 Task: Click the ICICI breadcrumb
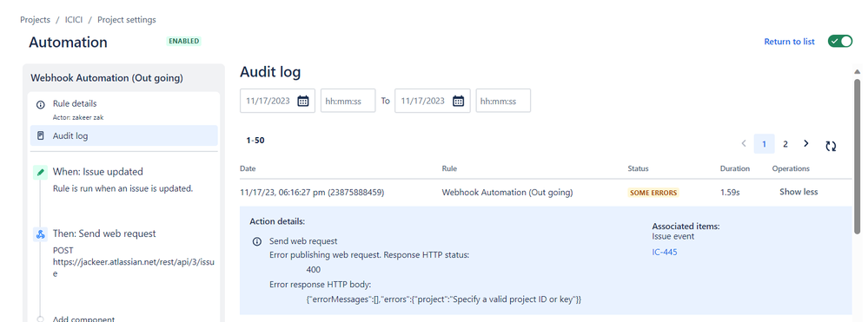pyautogui.click(x=74, y=20)
